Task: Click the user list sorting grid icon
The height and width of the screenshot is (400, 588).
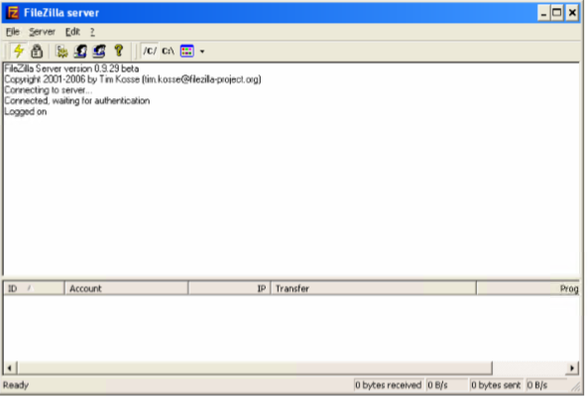Action: (x=187, y=51)
